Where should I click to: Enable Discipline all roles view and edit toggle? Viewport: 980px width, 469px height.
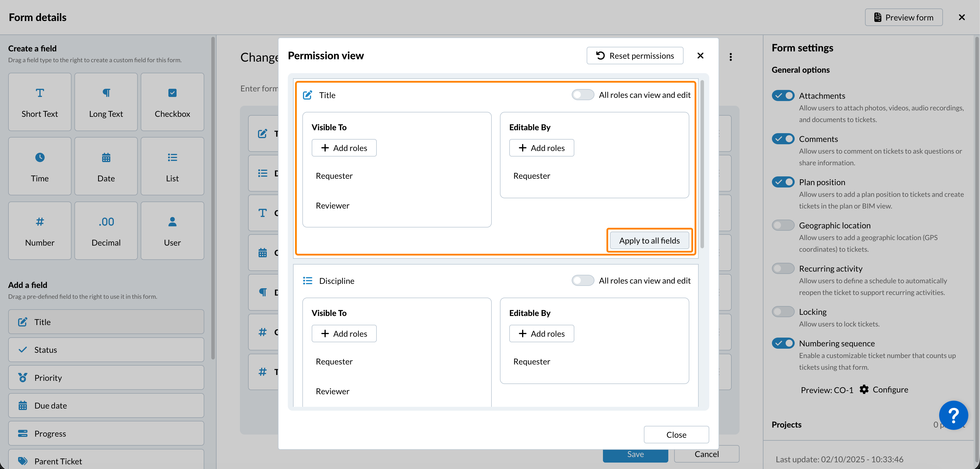tap(583, 281)
